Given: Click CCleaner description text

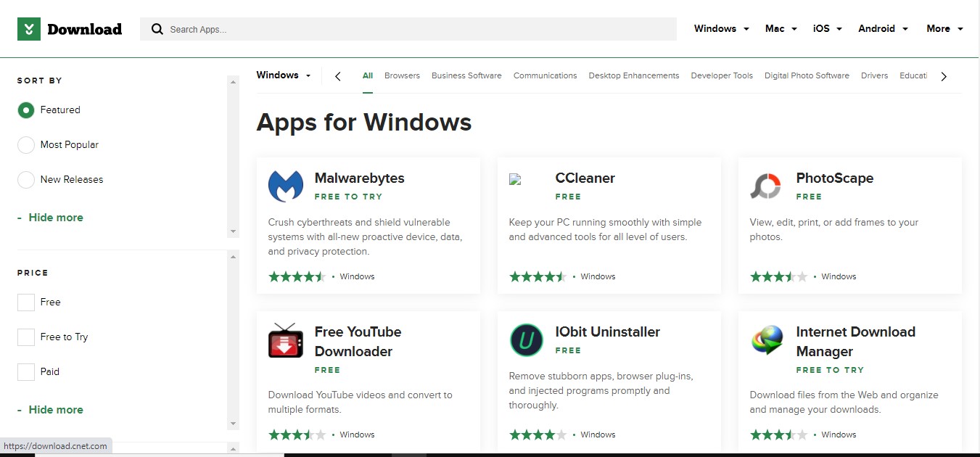Looking at the screenshot, I should coord(605,230).
